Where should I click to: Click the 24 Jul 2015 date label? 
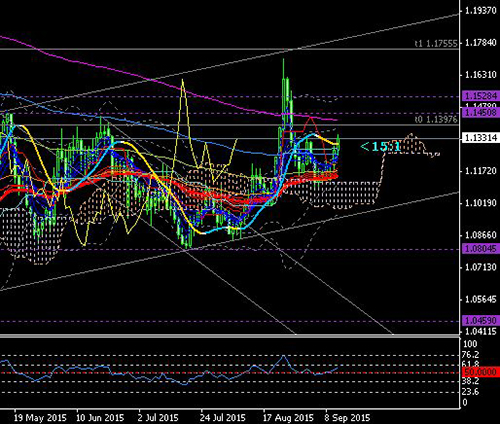point(223,418)
